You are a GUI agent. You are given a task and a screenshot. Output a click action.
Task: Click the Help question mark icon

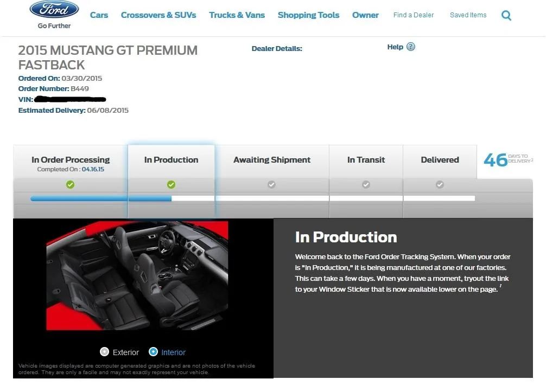(x=411, y=47)
